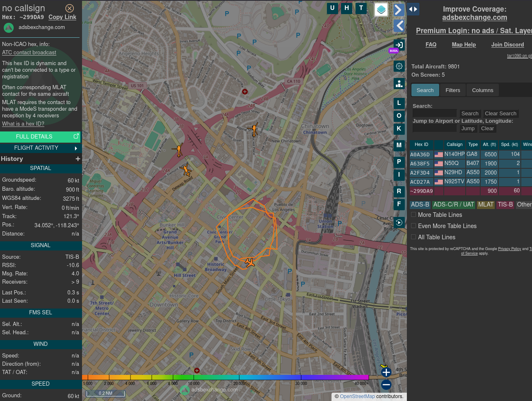
Task: Toggle the U map button
Action: [332, 8]
